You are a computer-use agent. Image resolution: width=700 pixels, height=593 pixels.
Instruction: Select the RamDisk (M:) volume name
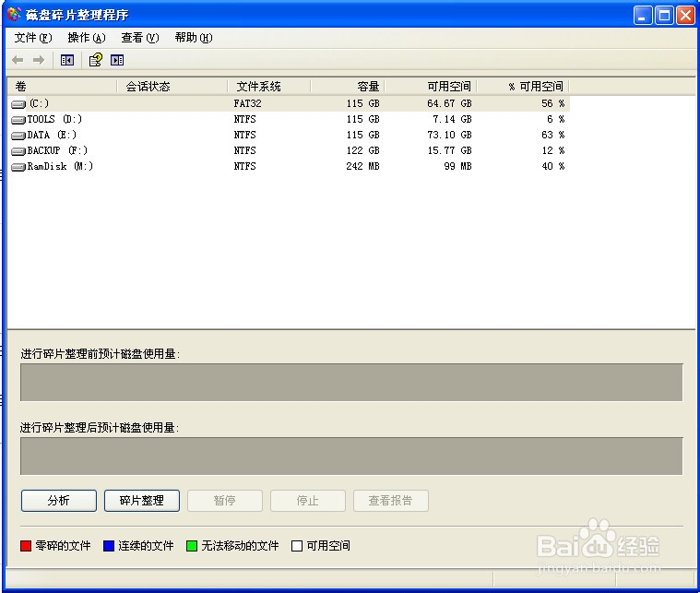tap(60, 166)
